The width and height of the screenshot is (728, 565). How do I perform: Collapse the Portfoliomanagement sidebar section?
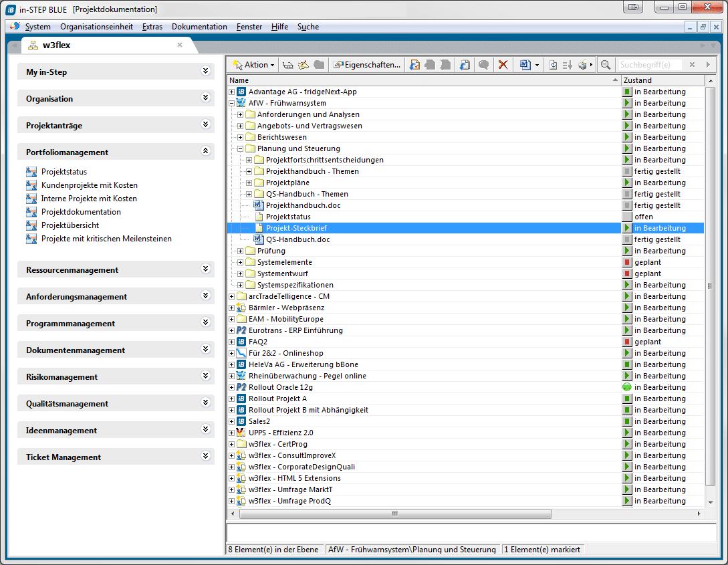[x=205, y=152]
